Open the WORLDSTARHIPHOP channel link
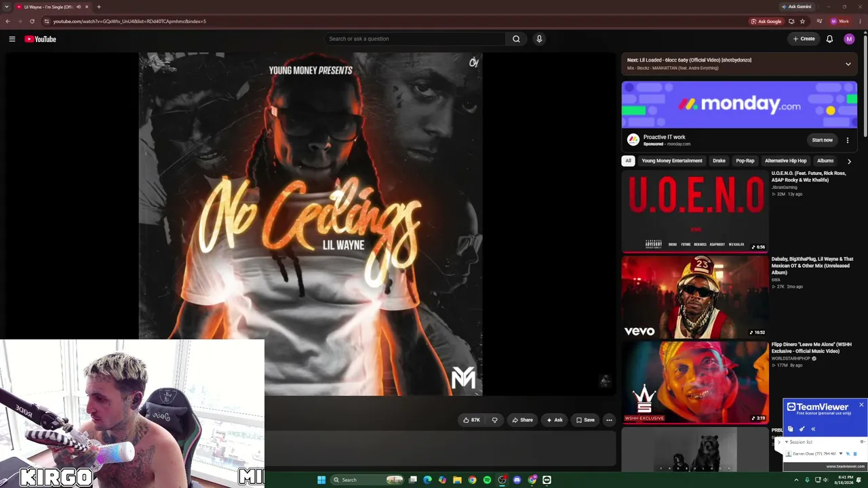This screenshot has width=868, height=488. tap(792, 359)
